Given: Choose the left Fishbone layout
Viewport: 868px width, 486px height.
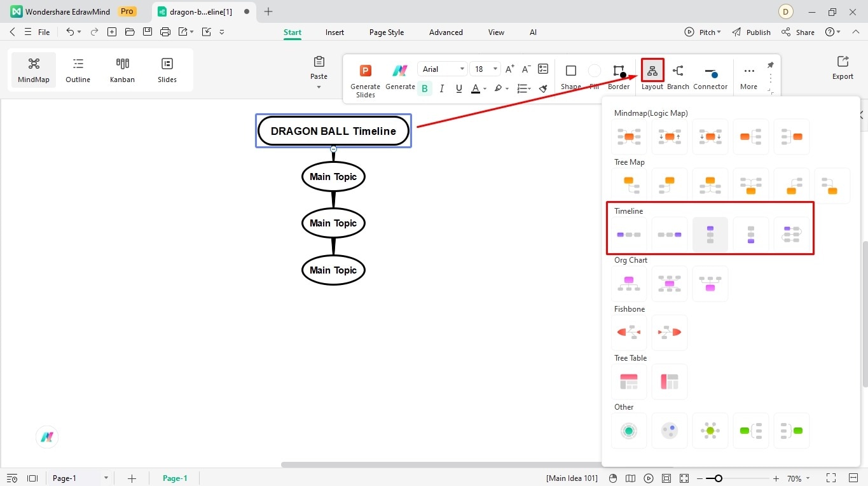Looking at the screenshot, I should click(629, 332).
